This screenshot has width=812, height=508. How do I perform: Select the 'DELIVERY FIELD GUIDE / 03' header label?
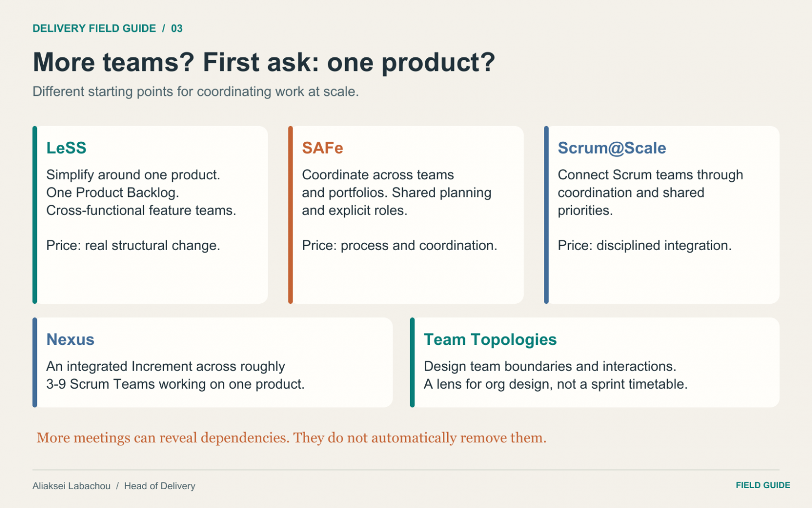[x=108, y=29]
